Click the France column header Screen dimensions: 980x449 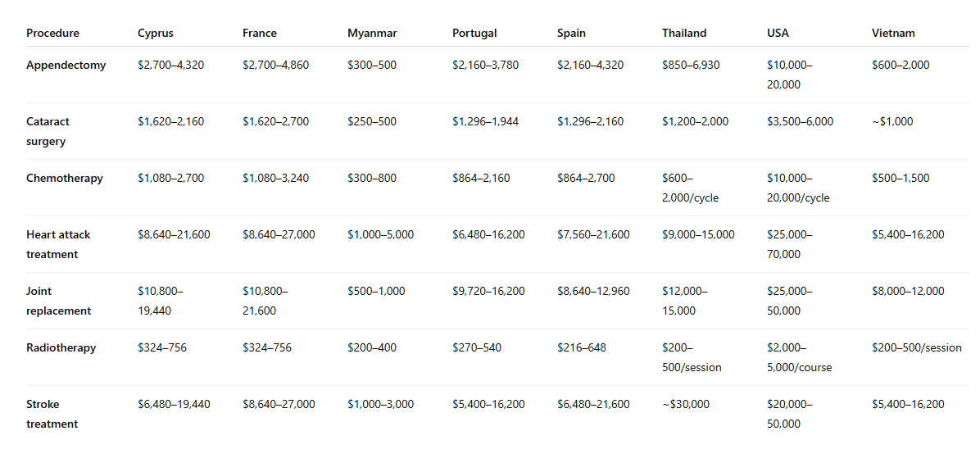coord(260,33)
